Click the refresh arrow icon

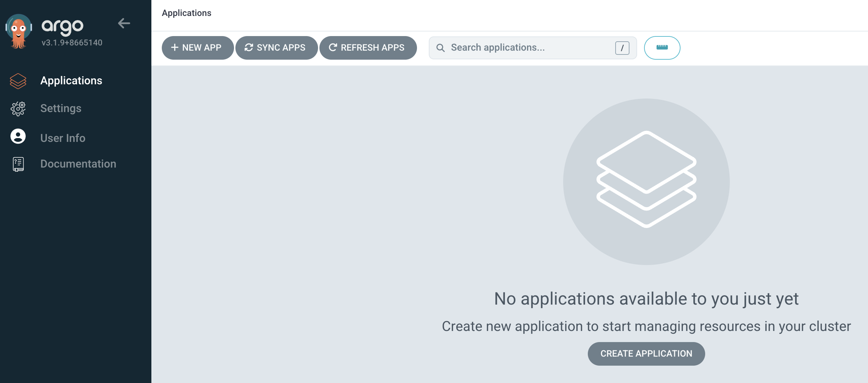pos(333,48)
